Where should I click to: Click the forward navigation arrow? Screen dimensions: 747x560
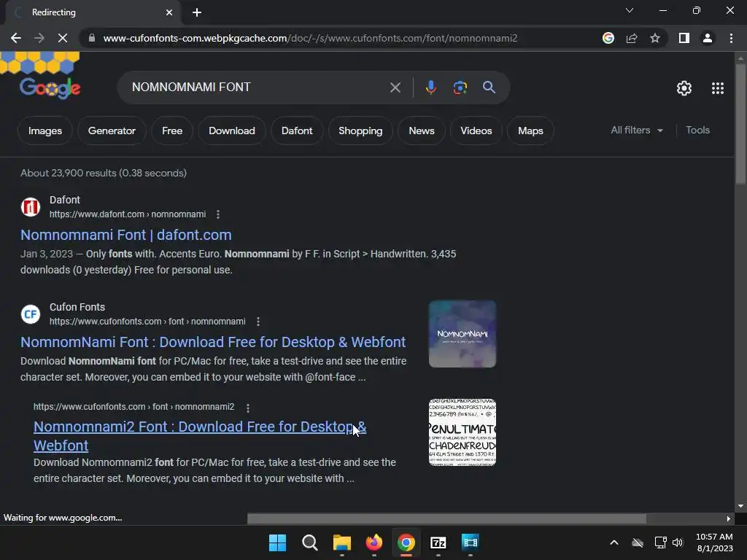coord(39,38)
